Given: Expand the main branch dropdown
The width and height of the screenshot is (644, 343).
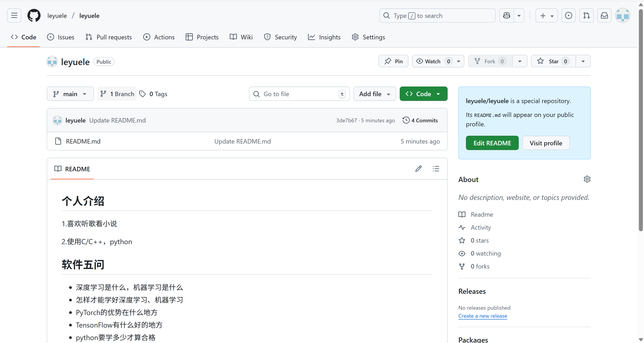Looking at the screenshot, I should [70, 94].
